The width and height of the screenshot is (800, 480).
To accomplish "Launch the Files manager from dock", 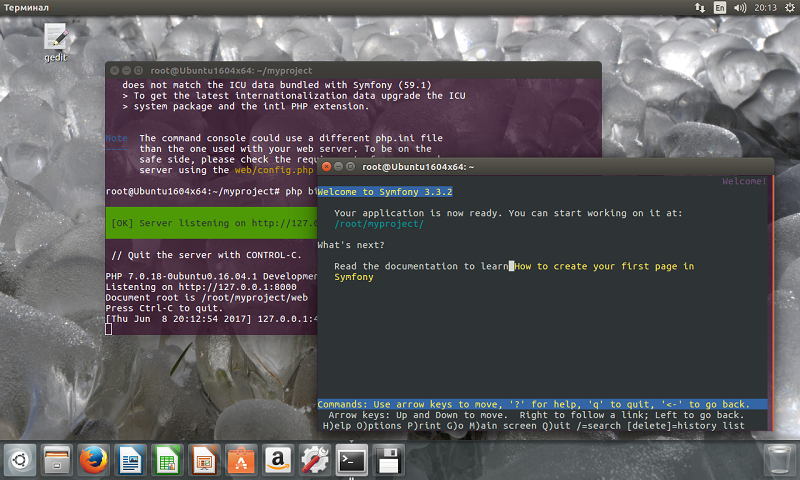I will tap(57, 460).
